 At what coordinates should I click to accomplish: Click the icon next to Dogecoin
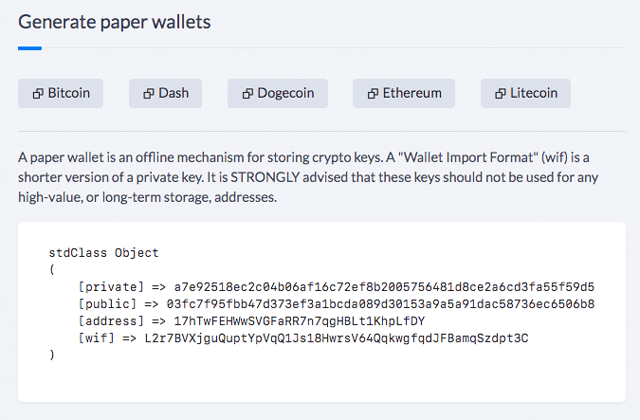coord(248,94)
